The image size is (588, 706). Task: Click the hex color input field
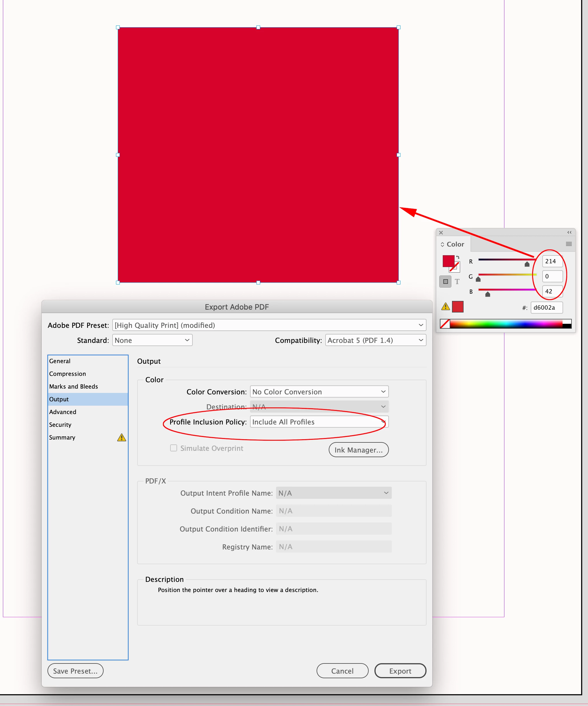(x=546, y=307)
